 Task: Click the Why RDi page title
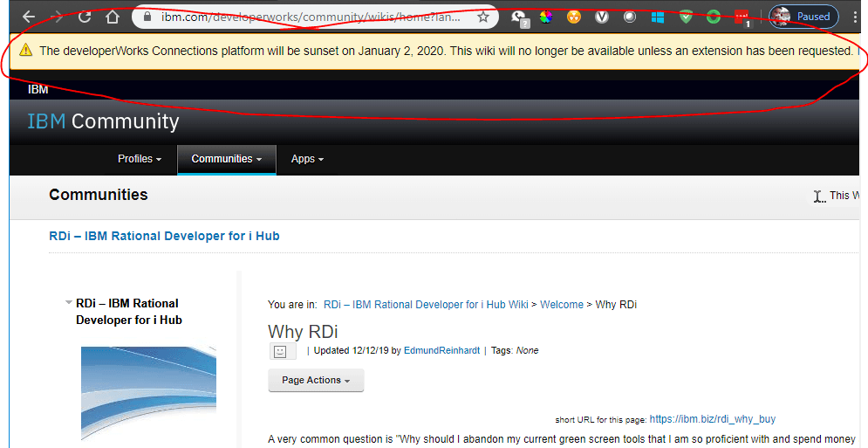click(x=303, y=332)
